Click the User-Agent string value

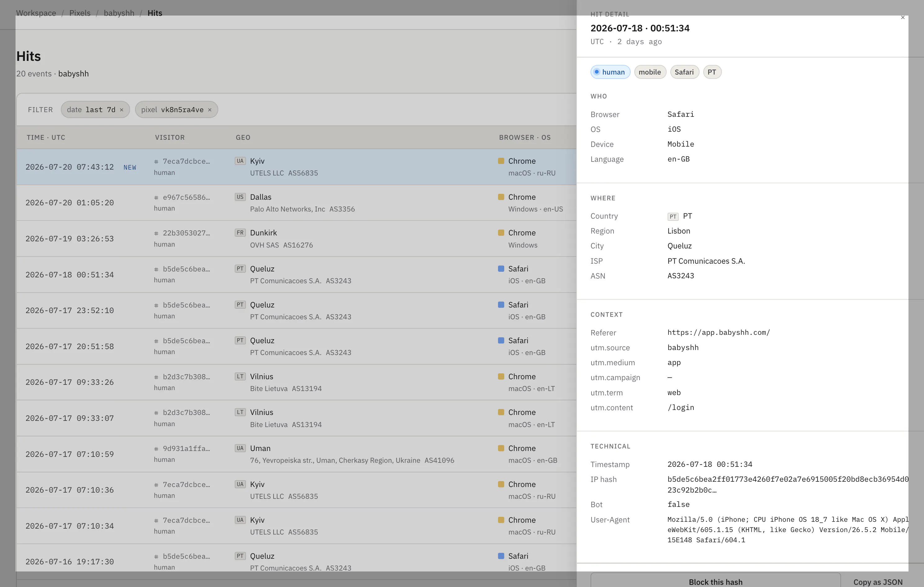point(787,530)
